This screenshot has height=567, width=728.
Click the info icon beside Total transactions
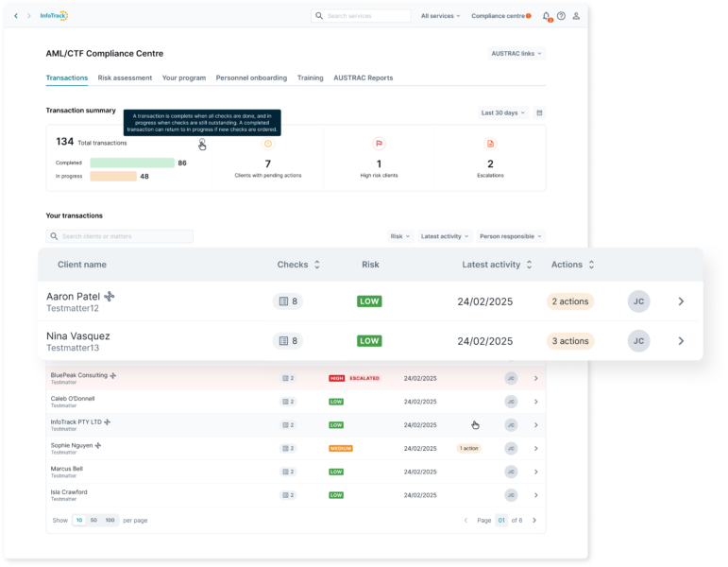click(x=201, y=142)
